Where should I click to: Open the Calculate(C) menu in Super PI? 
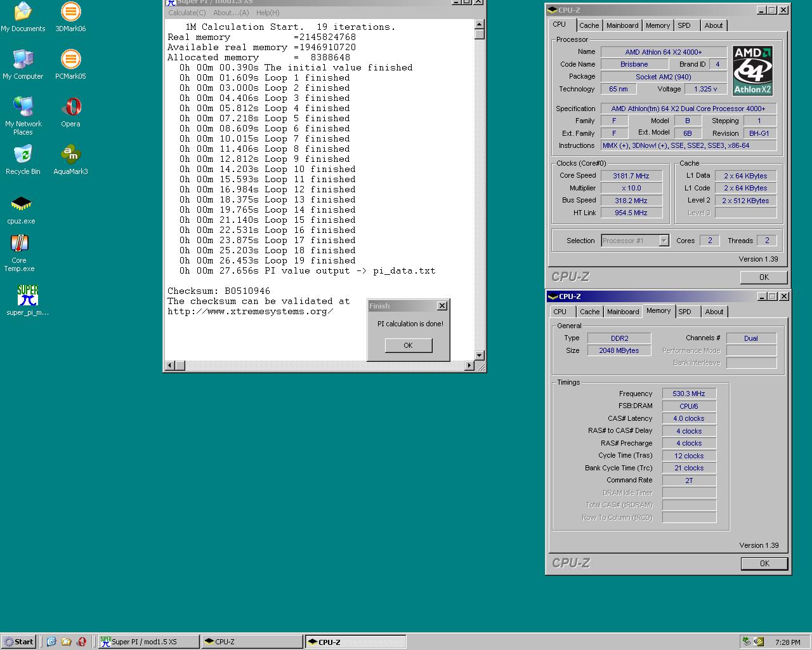187,13
